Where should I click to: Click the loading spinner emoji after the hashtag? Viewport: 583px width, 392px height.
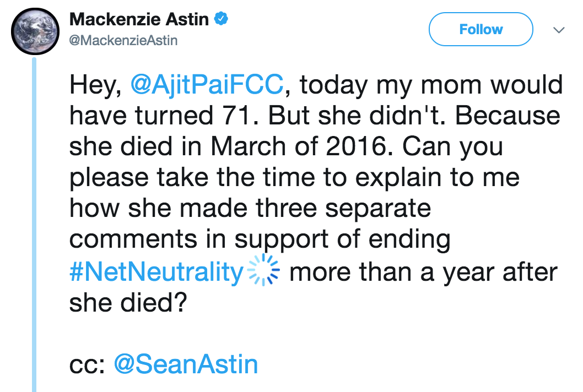point(262,271)
